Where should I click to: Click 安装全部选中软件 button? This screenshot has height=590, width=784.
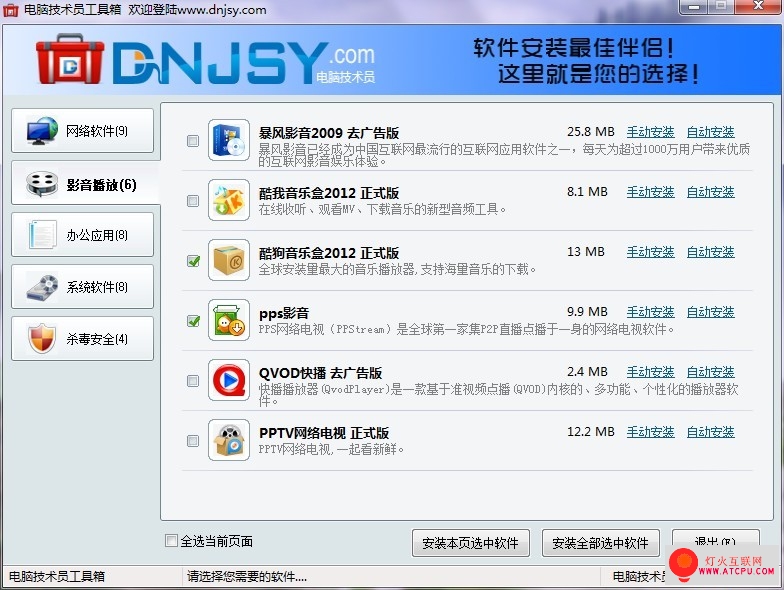(x=600, y=543)
